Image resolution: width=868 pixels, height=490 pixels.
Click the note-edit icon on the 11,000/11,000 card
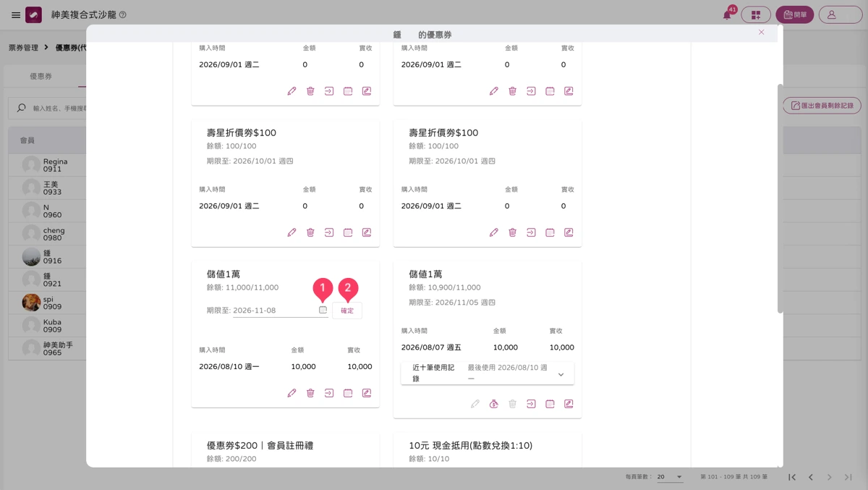(367, 393)
